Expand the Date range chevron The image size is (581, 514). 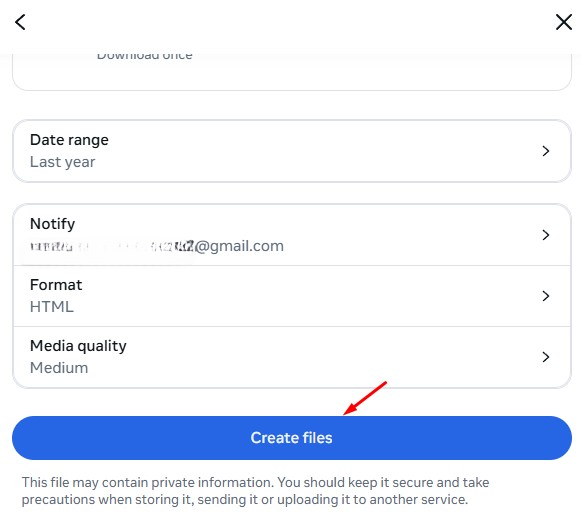pyautogui.click(x=545, y=151)
